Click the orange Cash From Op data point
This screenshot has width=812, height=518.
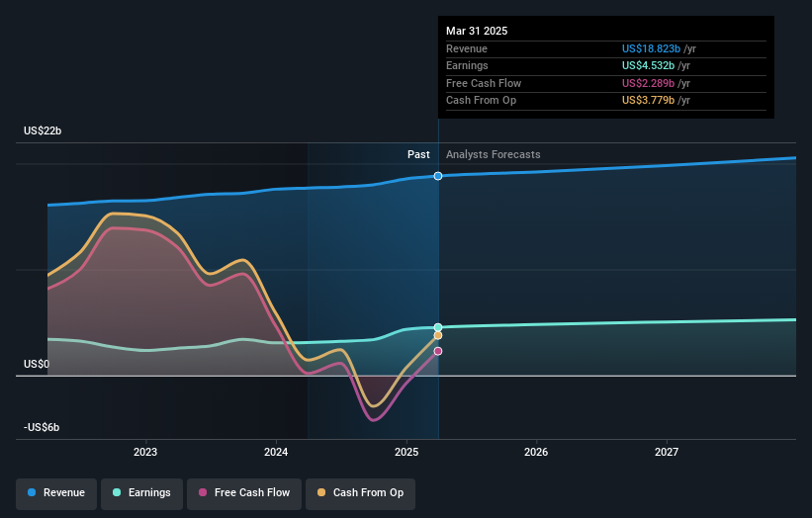point(438,336)
